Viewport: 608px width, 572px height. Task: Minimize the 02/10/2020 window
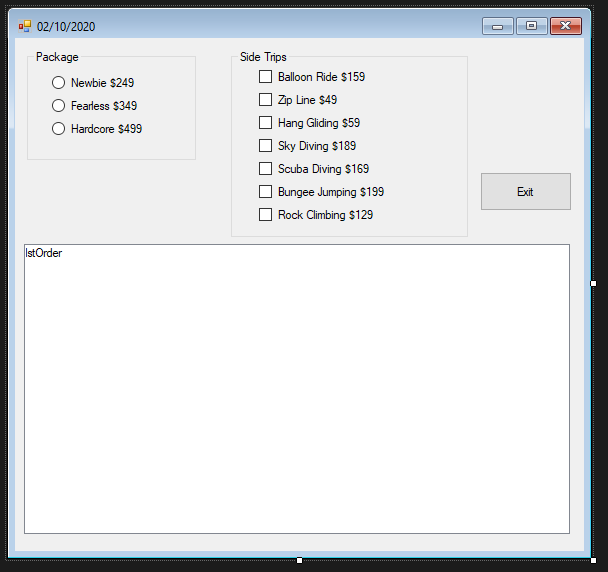498,26
